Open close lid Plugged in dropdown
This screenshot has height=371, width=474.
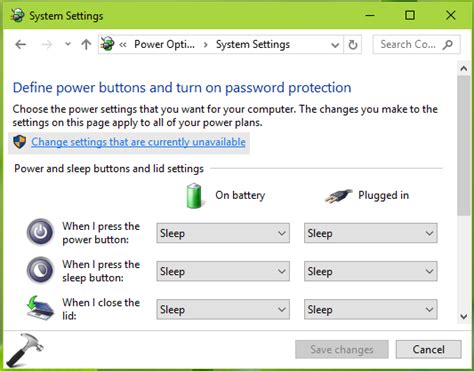tap(371, 309)
